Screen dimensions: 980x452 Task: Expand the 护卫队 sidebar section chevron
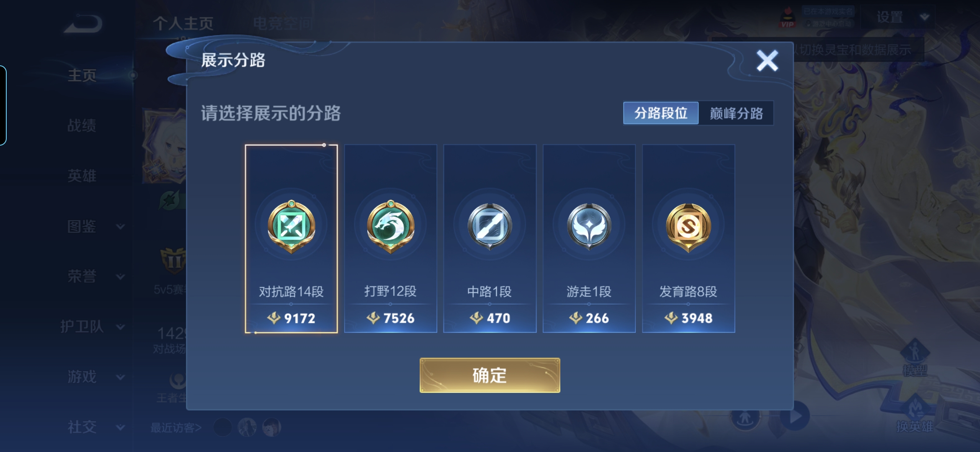(121, 327)
